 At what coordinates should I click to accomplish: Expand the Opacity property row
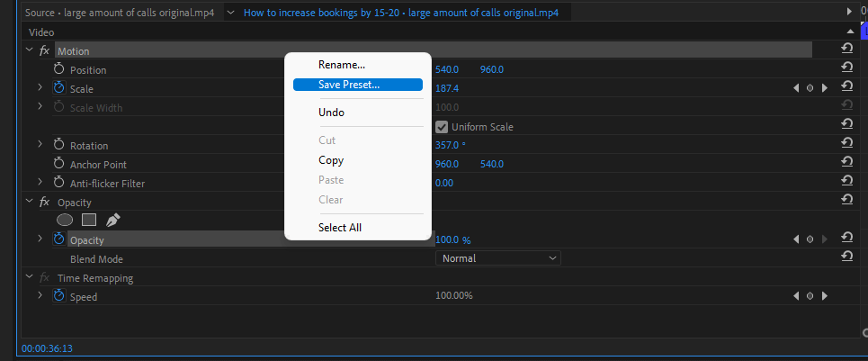40,239
